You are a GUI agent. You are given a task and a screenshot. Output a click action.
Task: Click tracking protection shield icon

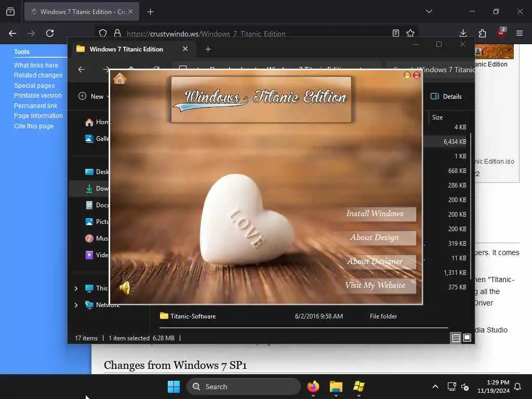(x=103, y=33)
